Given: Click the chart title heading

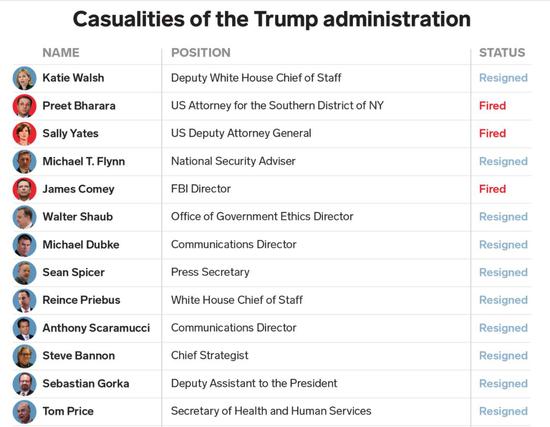Looking at the screenshot, I should click(x=272, y=19).
